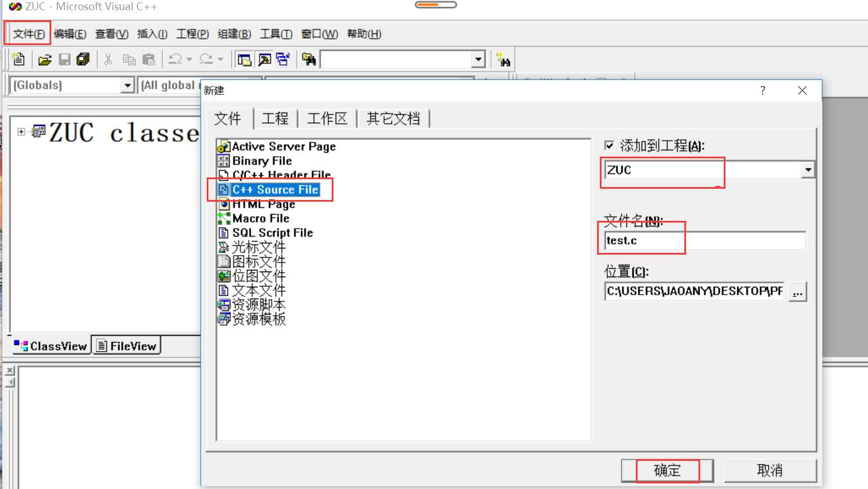Toggle the Output window toolbar icon
The width and height of the screenshot is (868, 489).
coord(264,60)
